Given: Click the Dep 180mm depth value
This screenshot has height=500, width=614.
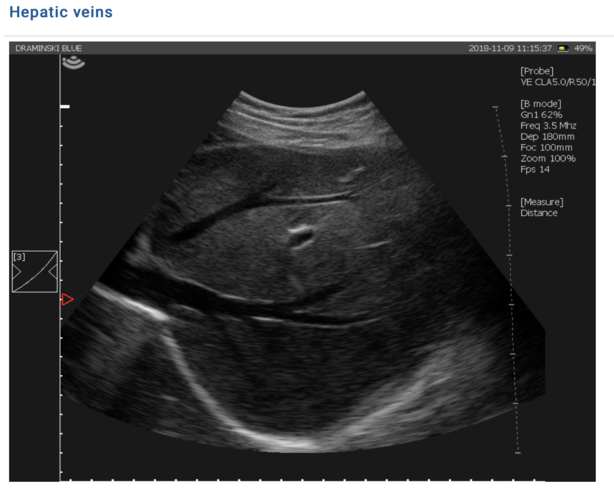Looking at the screenshot, I should pyautogui.click(x=547, y=137).
